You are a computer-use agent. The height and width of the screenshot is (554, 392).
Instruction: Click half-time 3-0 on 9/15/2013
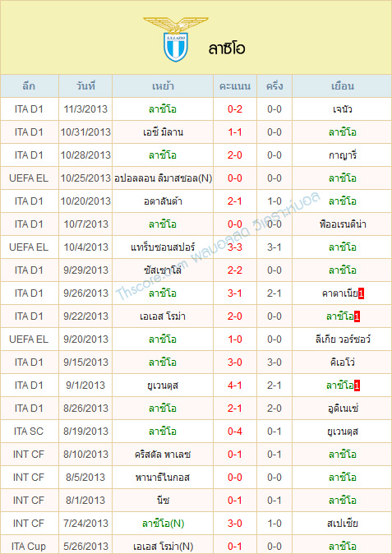[x=274, y=362]
